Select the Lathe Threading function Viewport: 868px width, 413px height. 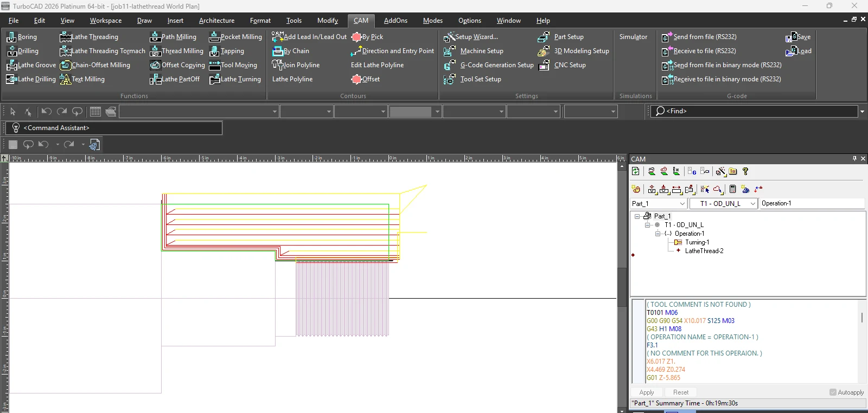pos(89,37)
